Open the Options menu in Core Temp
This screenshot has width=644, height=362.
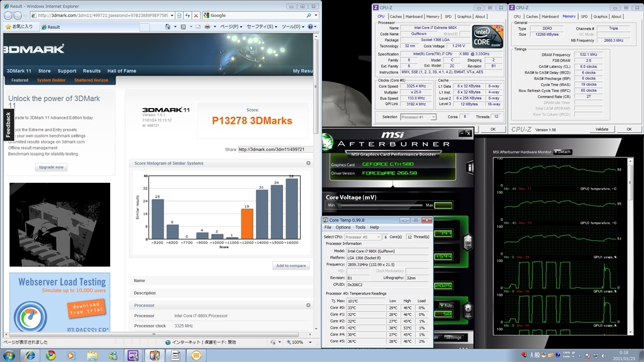click(343, 227)
